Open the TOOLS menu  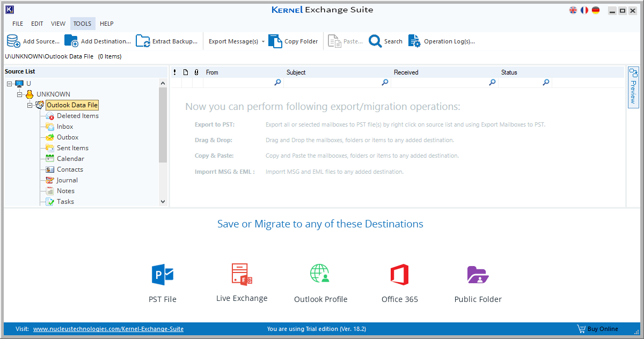[x=82, y=23]
